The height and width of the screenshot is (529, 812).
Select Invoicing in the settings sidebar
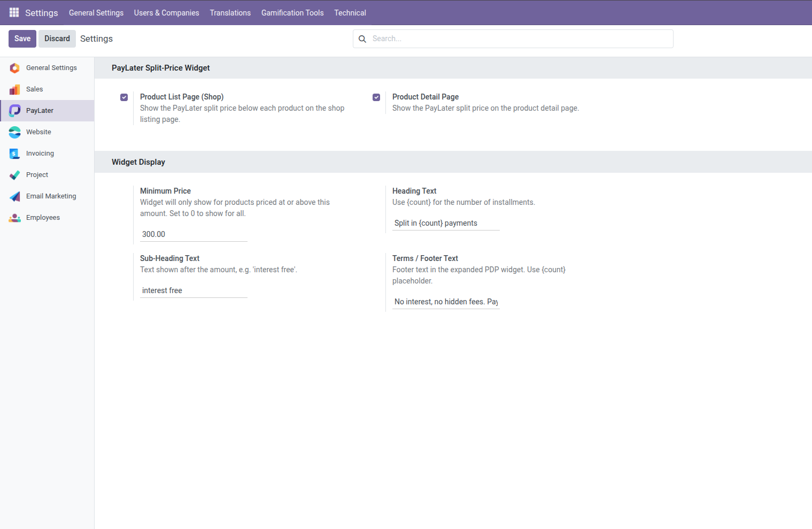[x=47, y=154]
